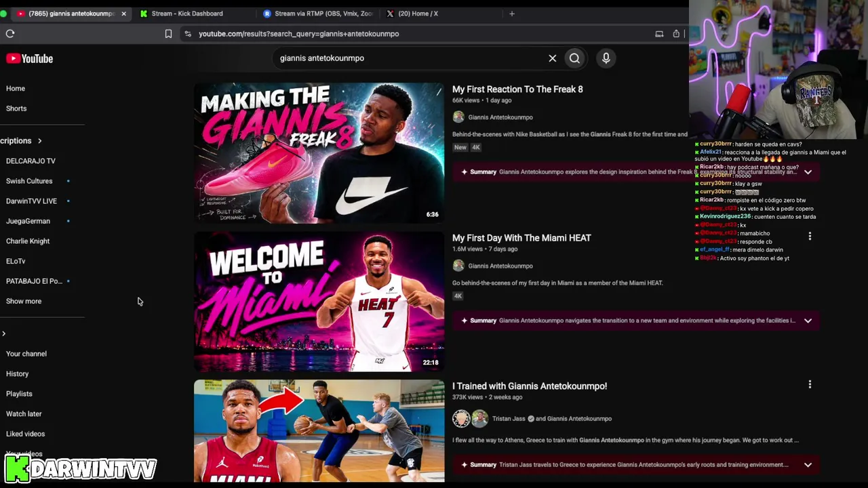Open Playlists in the sidebar
The height and width of the screenshot is (488, 868).
click(19, 394)
